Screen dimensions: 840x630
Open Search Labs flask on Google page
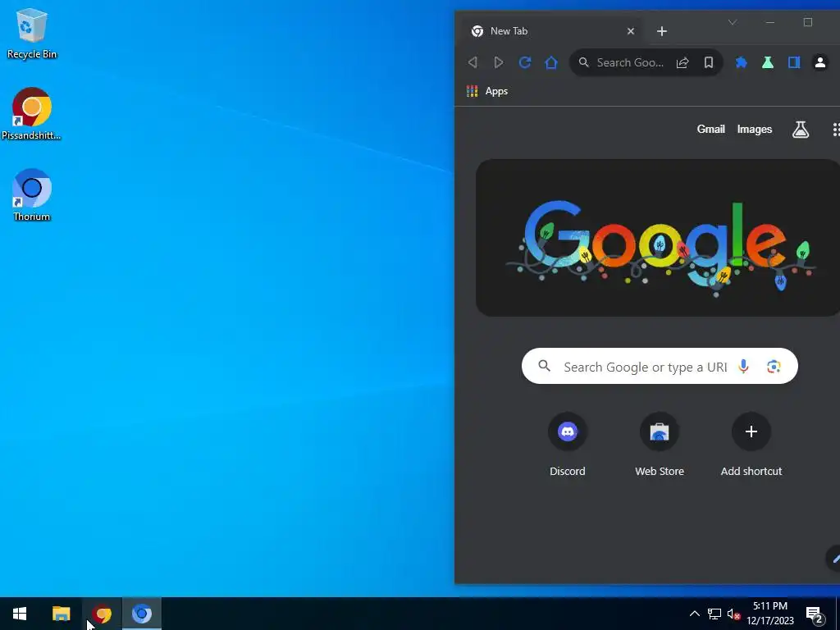[x=801, y=129]
